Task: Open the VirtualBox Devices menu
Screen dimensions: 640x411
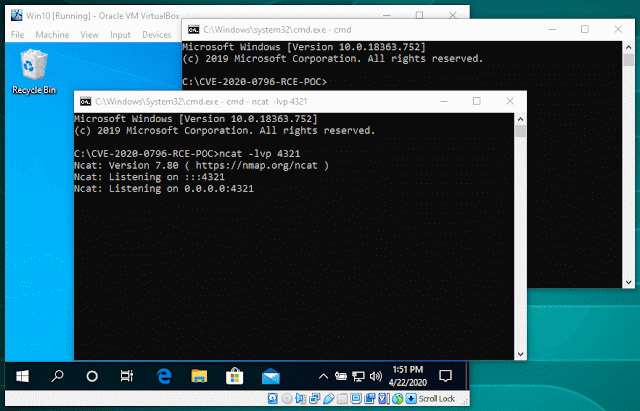Action: (157, 35)
